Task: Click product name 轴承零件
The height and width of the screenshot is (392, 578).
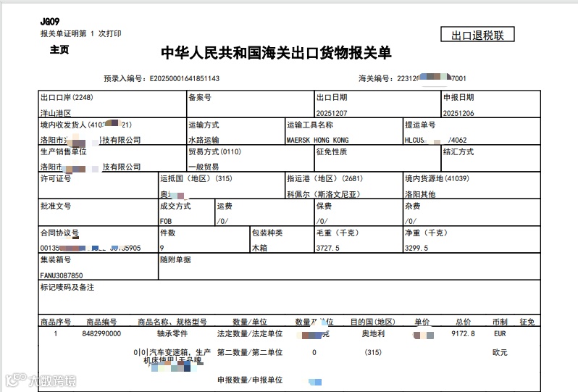Action: (172, 334)
